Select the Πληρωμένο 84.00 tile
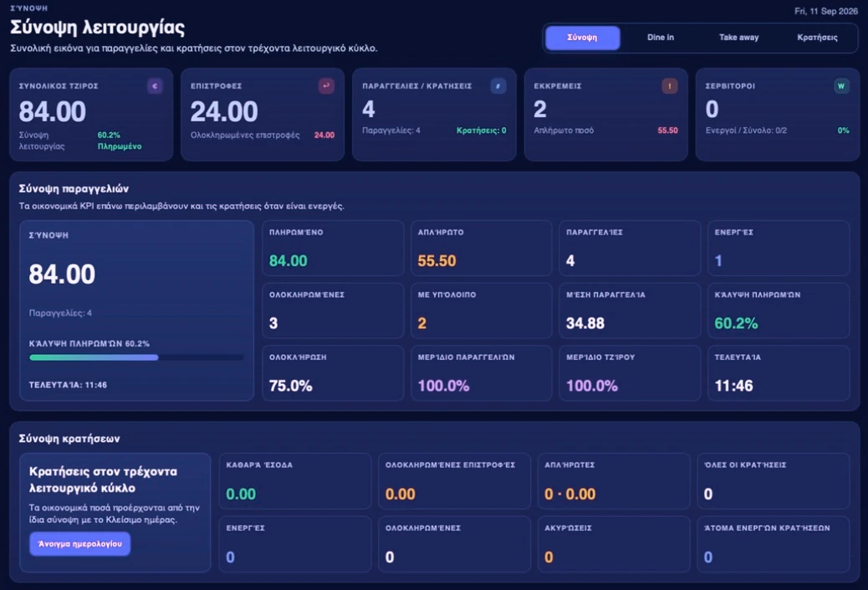The image size is (868, 590). [333, 249]
